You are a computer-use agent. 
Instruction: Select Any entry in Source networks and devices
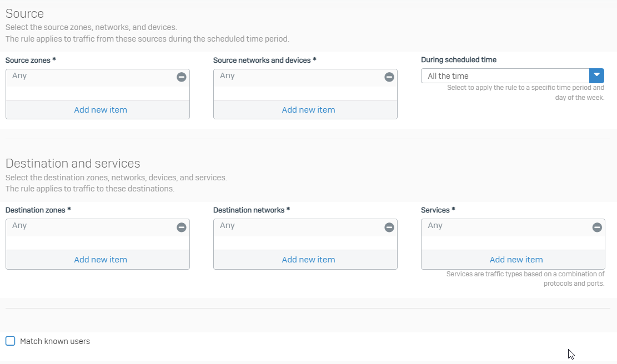(x=228, y=76)
